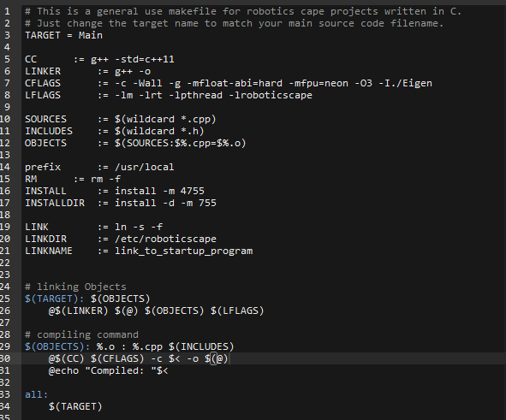Click link_to_startup_program value
506x420 pixels.
point(183,251)
